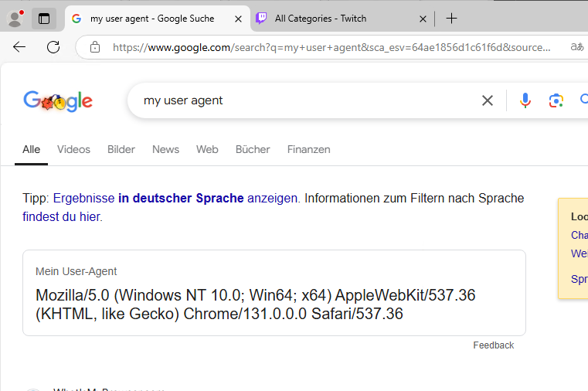588x391 pixels.
Task: Click the Feedback link below user agent
Action: click(493, 345)
